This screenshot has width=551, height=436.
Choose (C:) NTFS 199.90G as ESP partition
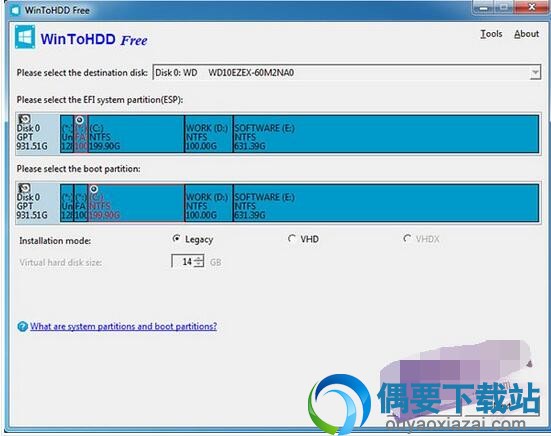point(136,134)
